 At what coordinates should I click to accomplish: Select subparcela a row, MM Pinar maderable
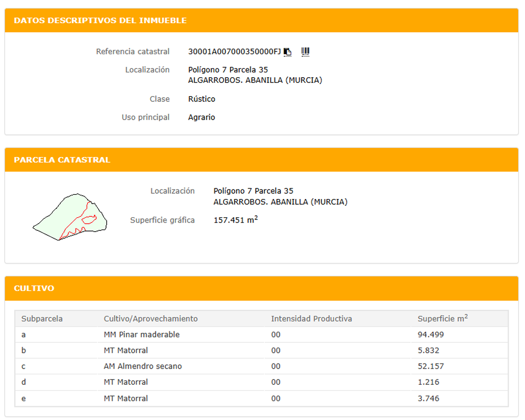261,334
